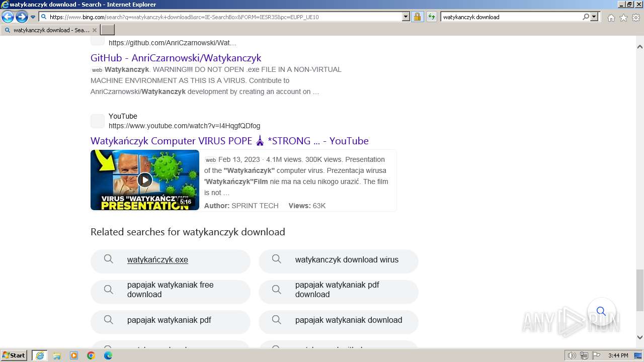Click the page scroll down arrow
The image size is (644, 362).
[639, 337]
